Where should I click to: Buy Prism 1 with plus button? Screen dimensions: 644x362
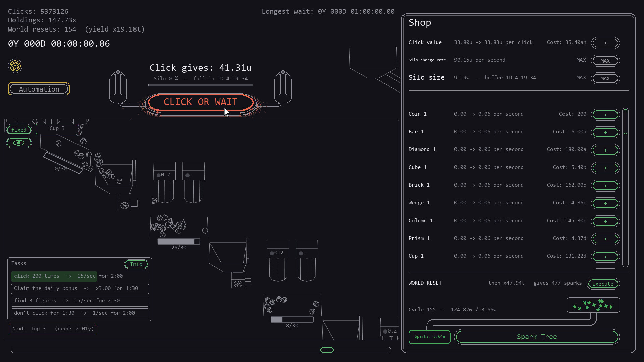point(605,239)
